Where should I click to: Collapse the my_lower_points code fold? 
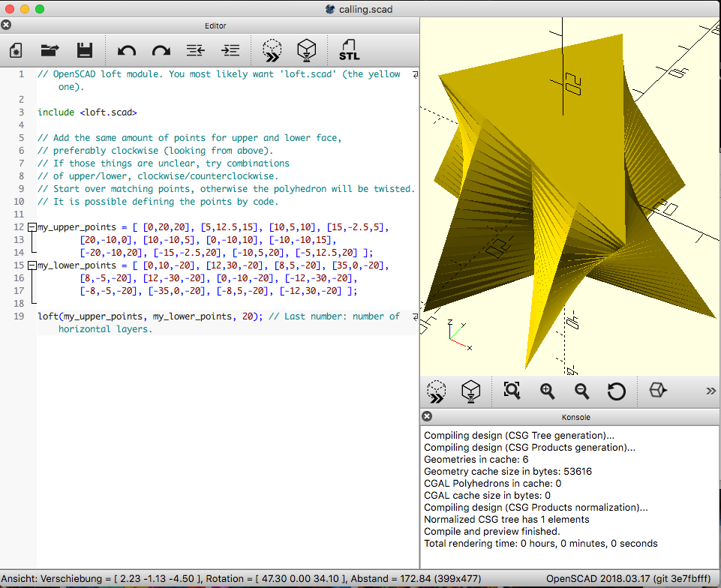[32, 265]
